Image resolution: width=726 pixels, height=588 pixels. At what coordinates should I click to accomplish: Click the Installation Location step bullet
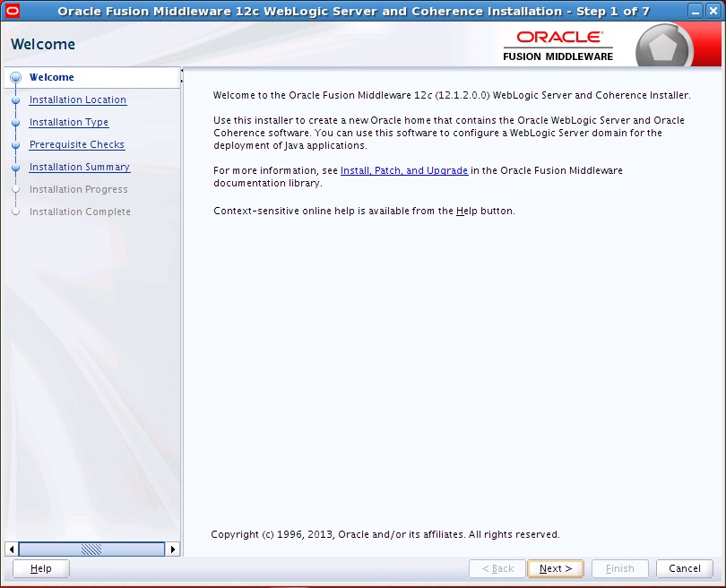(16, 100)
